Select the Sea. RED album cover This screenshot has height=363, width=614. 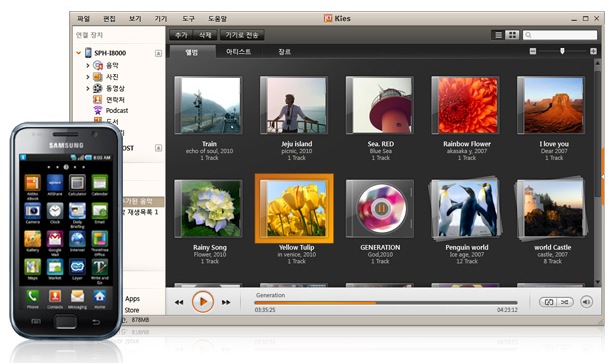[x=379, y=105]
